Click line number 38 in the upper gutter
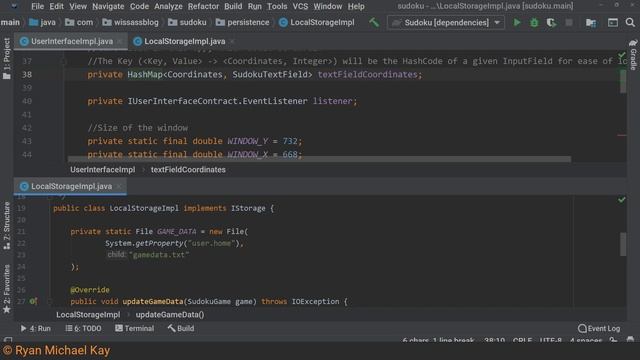 (27, 75)
